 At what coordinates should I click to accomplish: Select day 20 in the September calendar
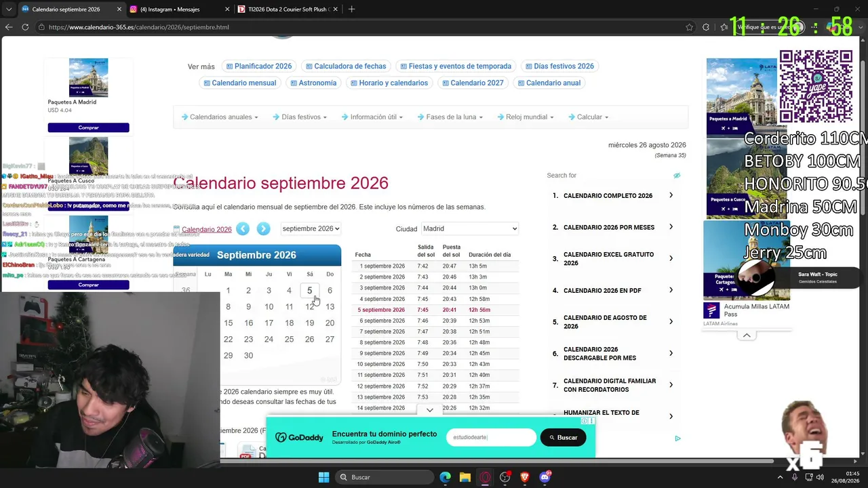(x=330, y=323)
